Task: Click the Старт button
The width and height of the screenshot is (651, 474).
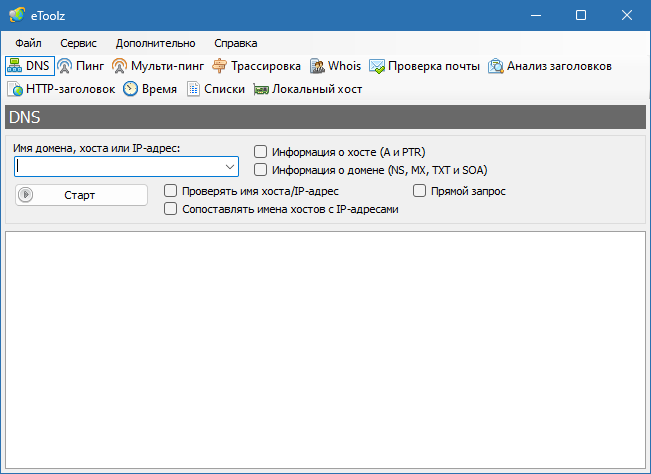Action: tap(81, 195)
